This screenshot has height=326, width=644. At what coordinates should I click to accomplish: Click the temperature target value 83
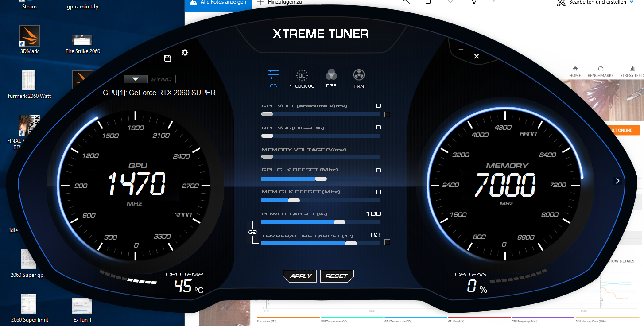375,235
